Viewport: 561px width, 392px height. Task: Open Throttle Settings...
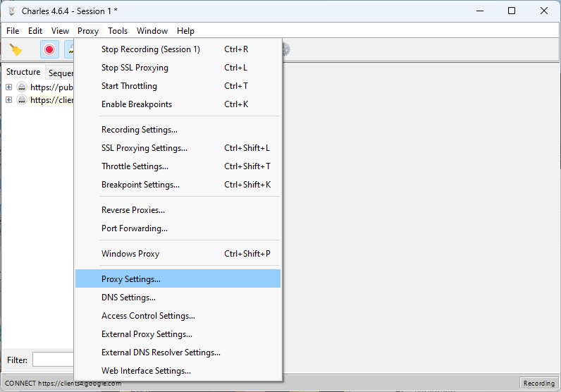(178, 166)
